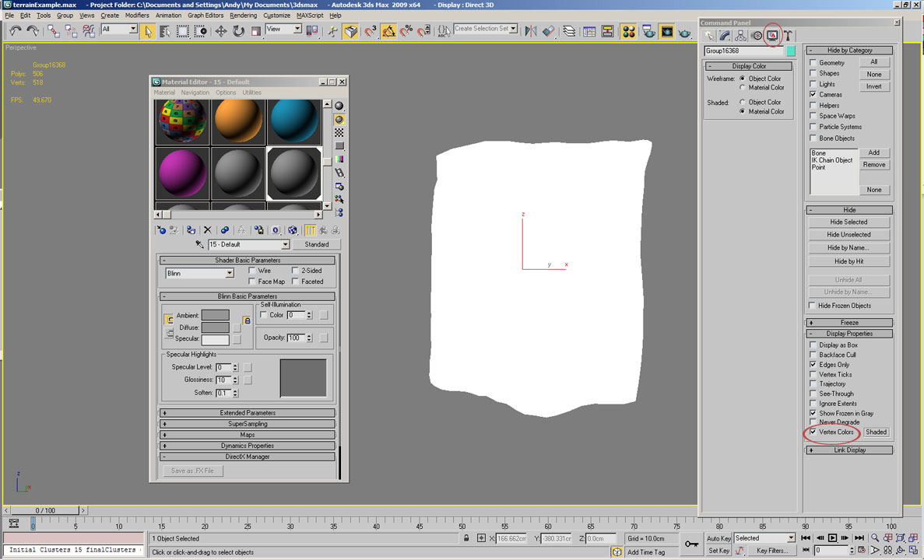Viewport: 924px width, 560px height.
Task: Open the Rendering menu
Action: (243, 16)
